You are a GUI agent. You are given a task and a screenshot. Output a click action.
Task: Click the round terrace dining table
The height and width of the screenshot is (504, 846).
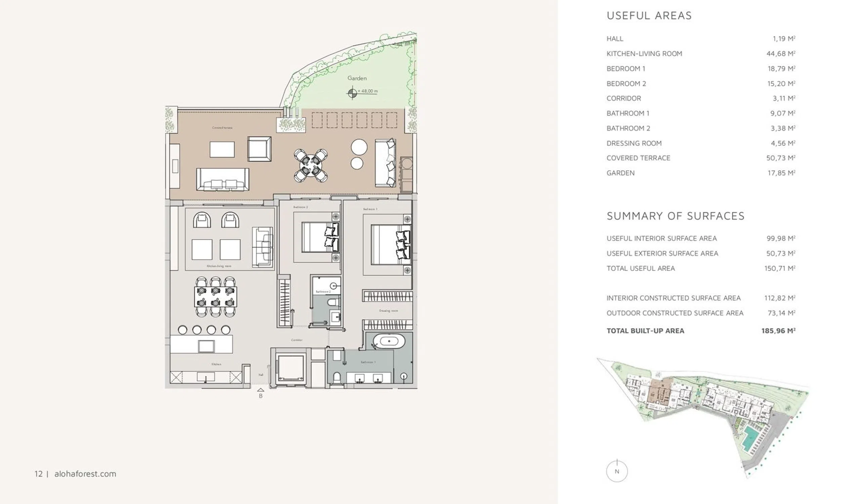point(311,165)
